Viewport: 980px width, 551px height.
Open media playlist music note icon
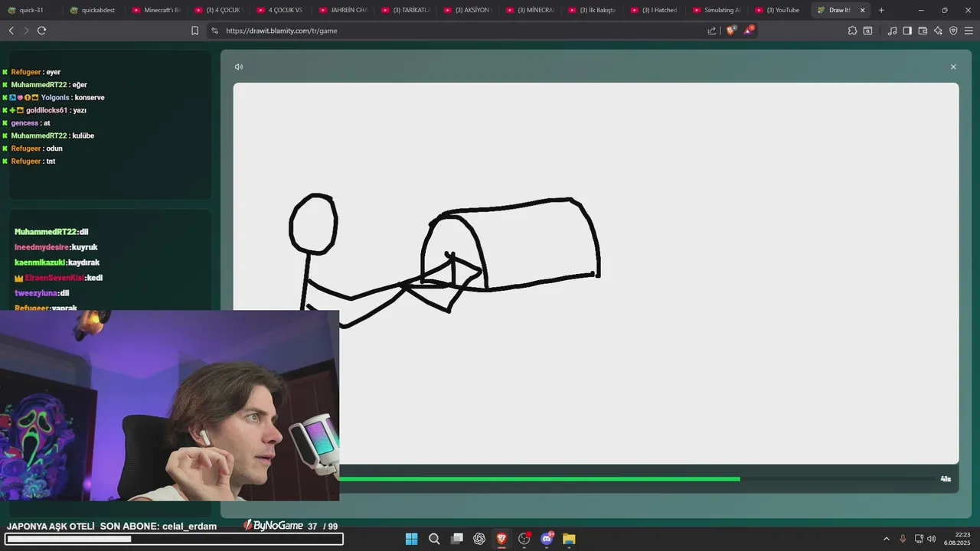[892, 31]
